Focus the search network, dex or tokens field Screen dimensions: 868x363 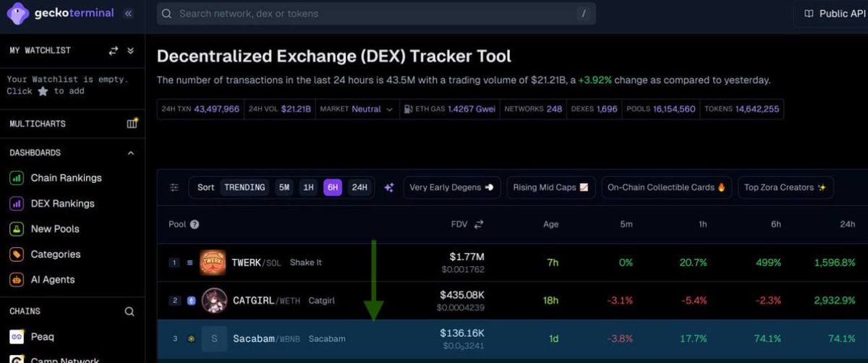[x=376, y=14]
